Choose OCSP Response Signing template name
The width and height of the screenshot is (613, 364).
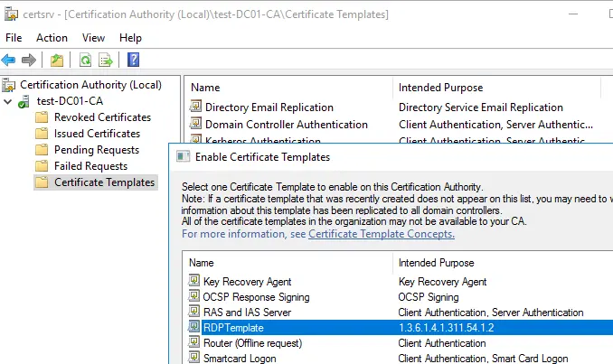coord(257,297)
